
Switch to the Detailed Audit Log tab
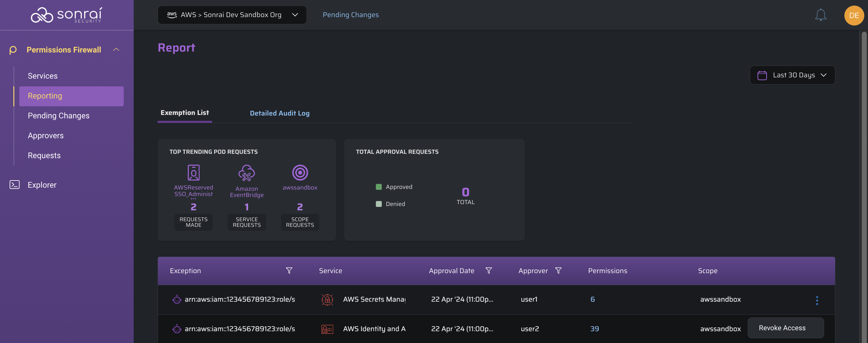[x=280, y=113]
